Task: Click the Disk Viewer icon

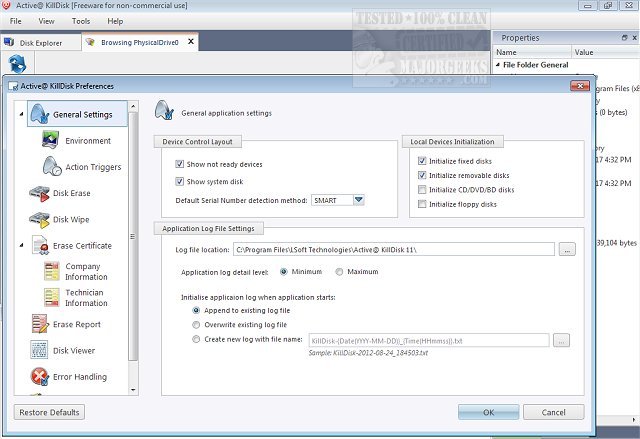Action: [x=39, y=350]
